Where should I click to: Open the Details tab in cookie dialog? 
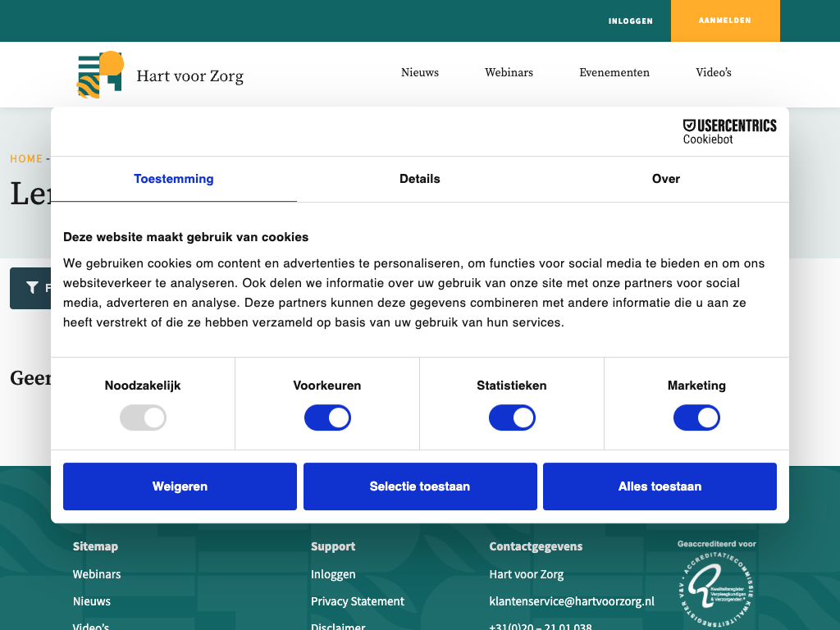pyautogui.click(x=420, y=179)
